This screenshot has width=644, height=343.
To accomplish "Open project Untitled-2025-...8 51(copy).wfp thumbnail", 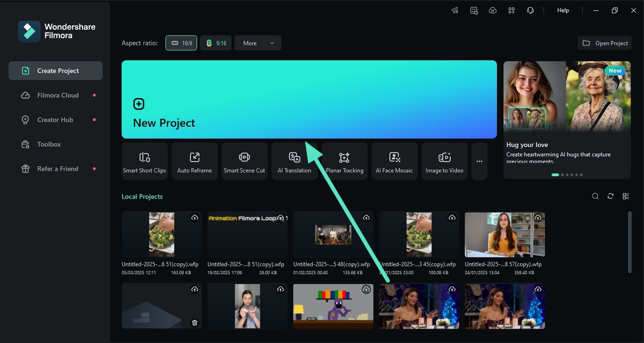I will pyautogui.click(x=247, y=234).
